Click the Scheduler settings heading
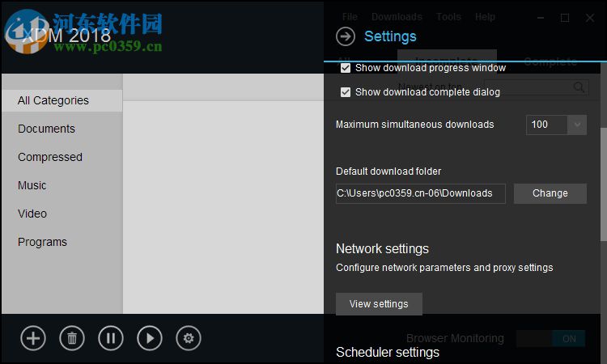Viewport: 607px width, 364px height. click(x=388, y=353)
